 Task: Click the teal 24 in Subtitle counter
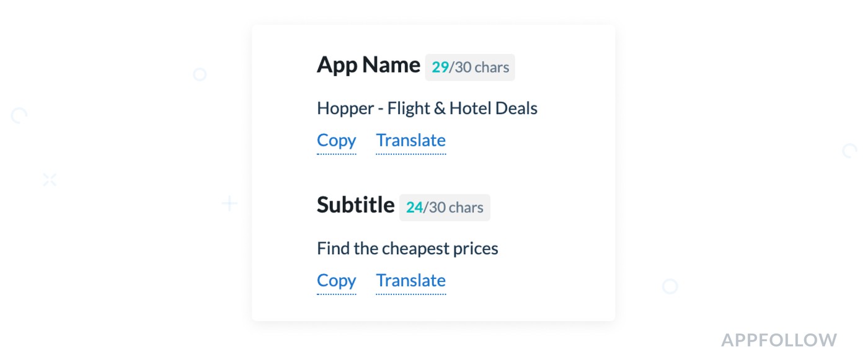(x=414, y=208)
